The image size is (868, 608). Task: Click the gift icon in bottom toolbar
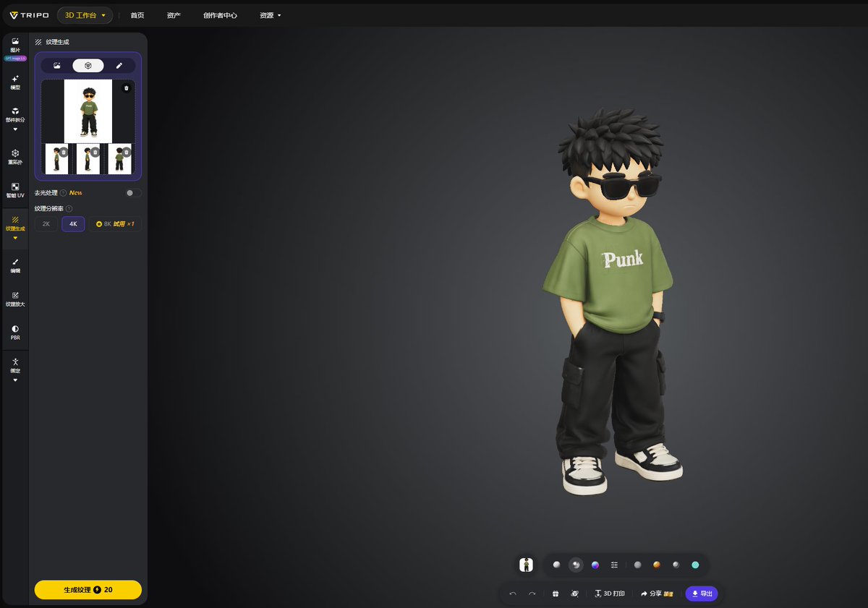(556, 594)
